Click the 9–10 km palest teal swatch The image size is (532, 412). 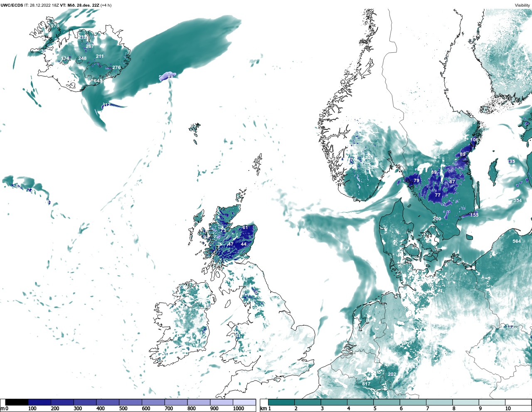492,402
